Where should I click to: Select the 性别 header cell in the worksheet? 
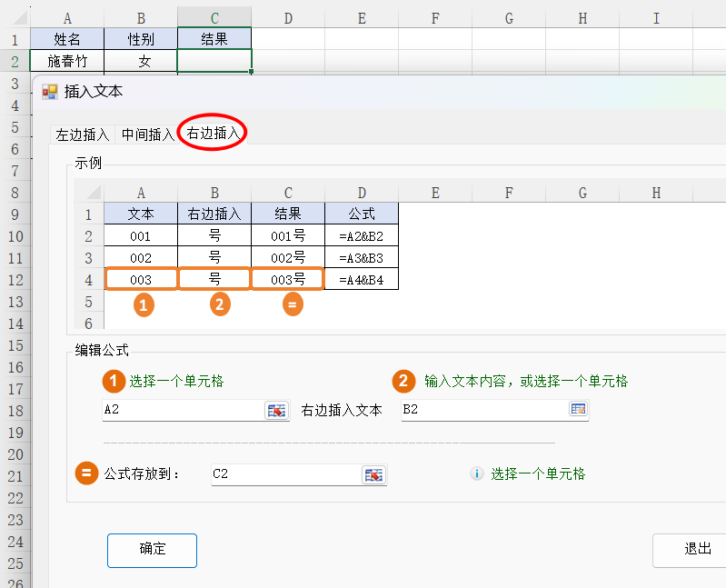[141, 39]
